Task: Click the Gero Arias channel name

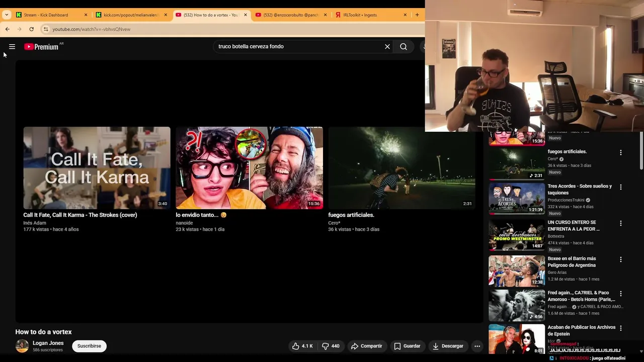Action: pyautogui.click(x=557, y=273)
